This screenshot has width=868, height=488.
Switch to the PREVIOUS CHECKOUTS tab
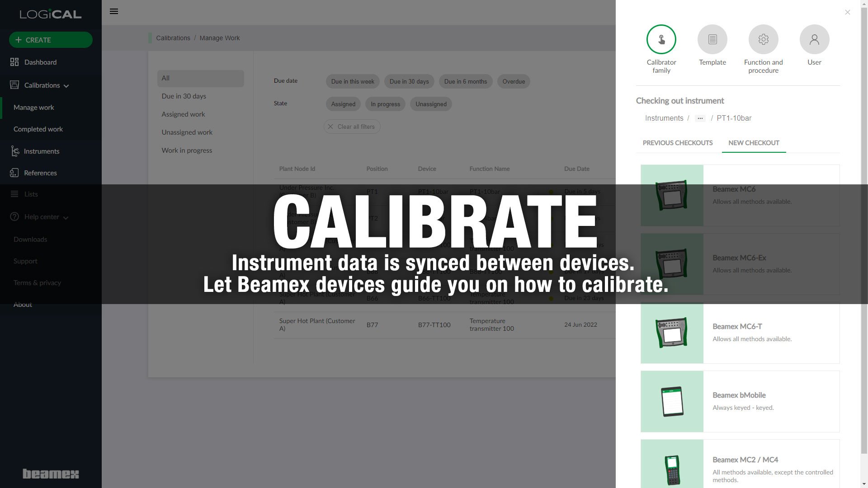tap(678, 143)
